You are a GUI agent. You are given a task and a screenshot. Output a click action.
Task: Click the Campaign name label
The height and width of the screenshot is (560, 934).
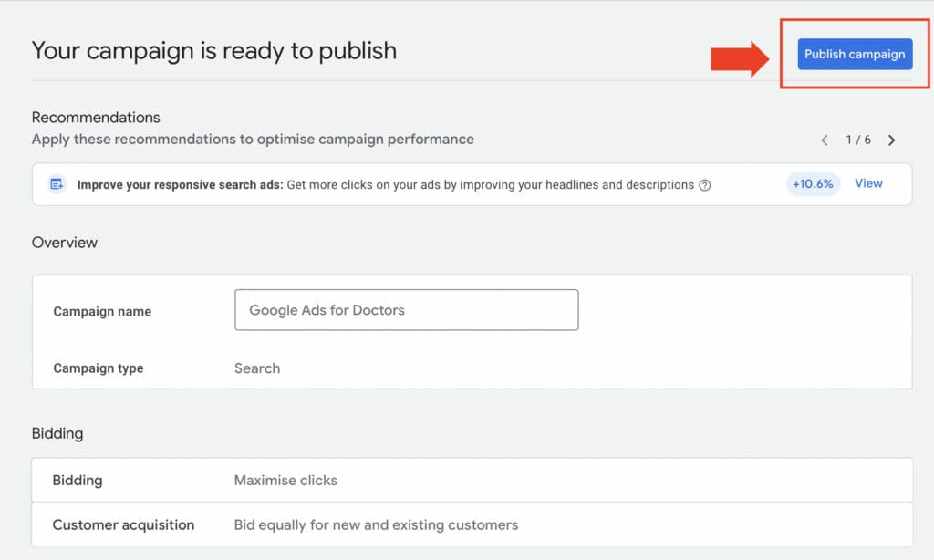102,312
